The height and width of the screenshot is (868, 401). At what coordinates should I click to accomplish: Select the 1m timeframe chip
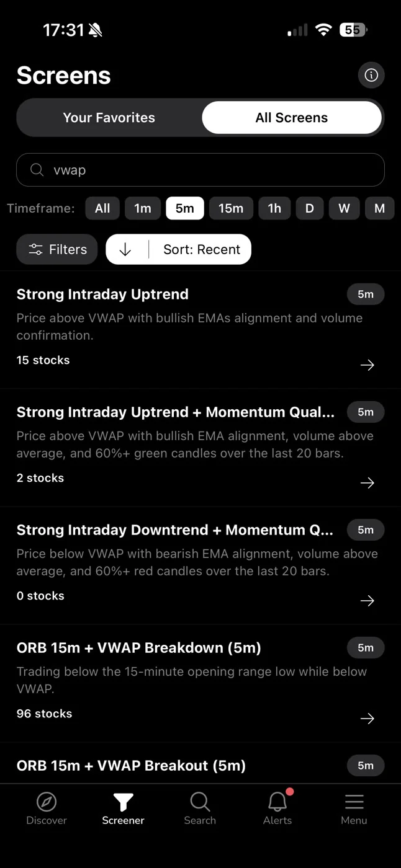point(143,208)
